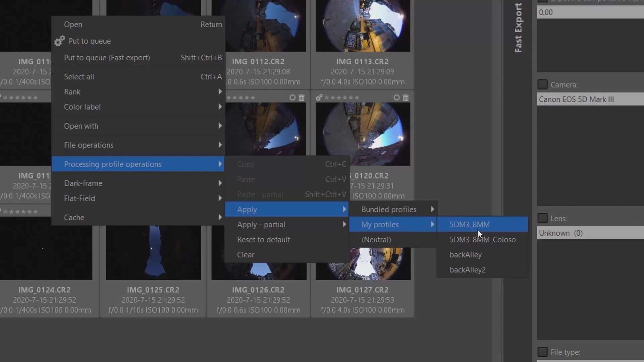Check the File type filter checkbox
644x362 pixels.
(x=542, y=352)
